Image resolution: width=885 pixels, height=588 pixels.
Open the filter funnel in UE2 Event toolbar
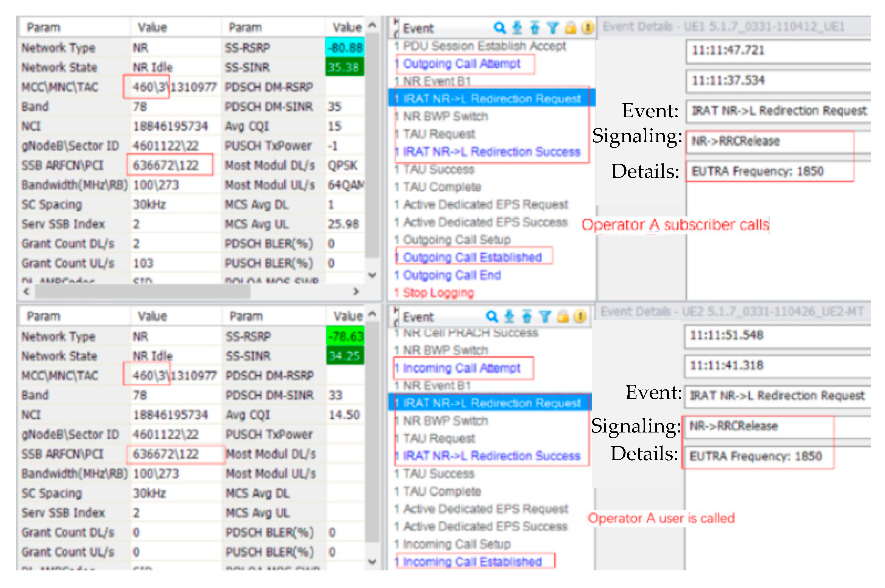(544, 316)
